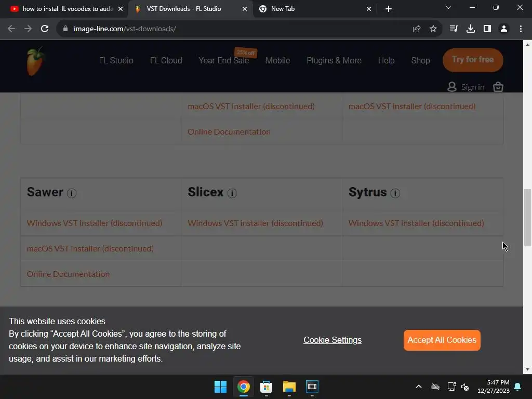This screenshot has width=532, height=399.
Task: Open the media controls icon in the Chrome toolbar
Action: pyautogui.click(x=454, y=29)
